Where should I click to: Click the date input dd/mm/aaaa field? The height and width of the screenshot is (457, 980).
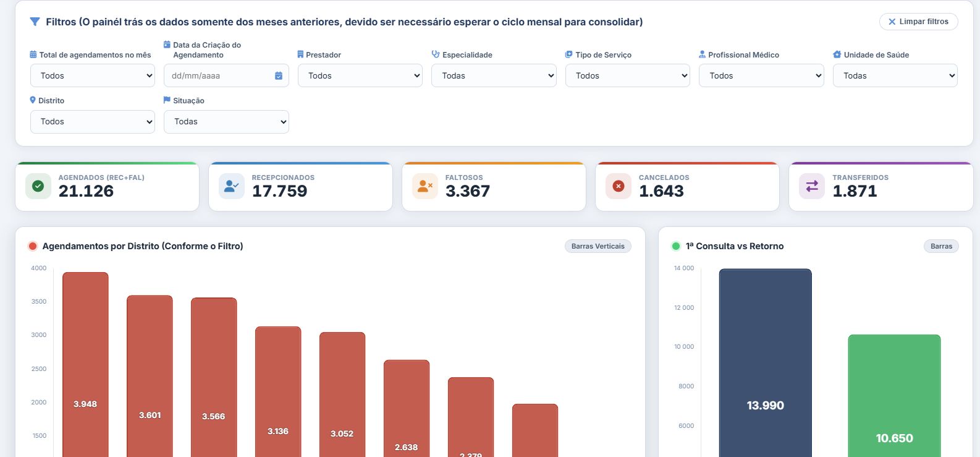click(226, 75)
